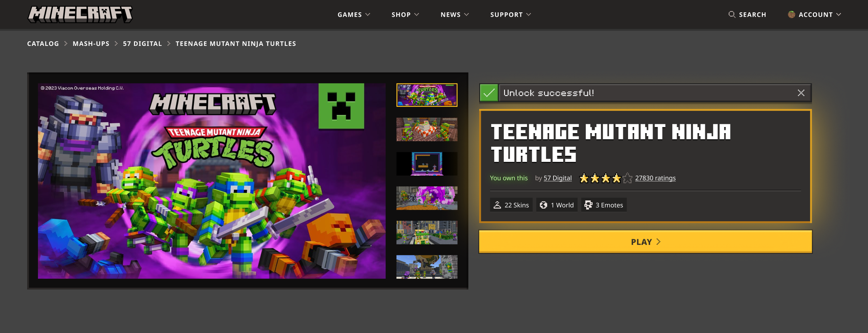Click the Search text in header
Screen dimensions: 868x333
(x=752, y=15)
